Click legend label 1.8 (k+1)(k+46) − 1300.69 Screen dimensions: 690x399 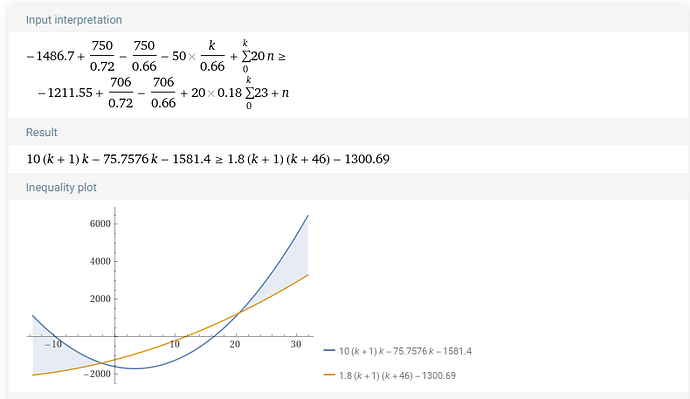(397, 375)
